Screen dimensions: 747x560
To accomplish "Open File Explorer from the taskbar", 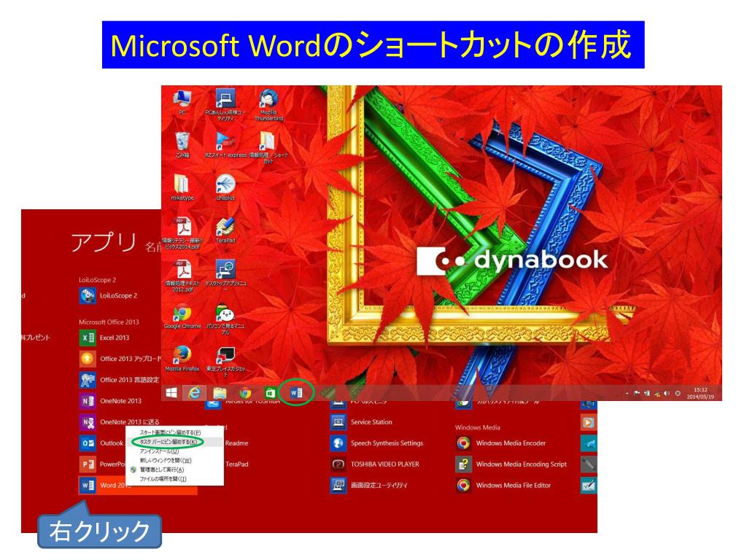I will (220, 393).
